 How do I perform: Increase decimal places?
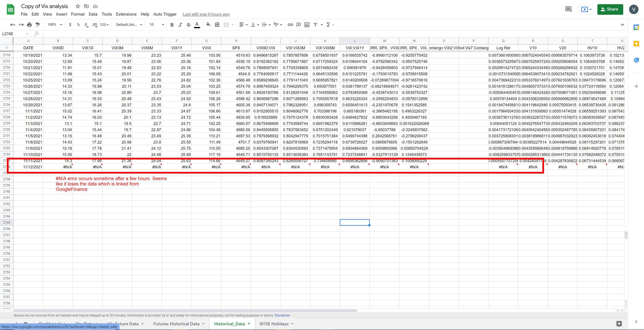[94, 25]
